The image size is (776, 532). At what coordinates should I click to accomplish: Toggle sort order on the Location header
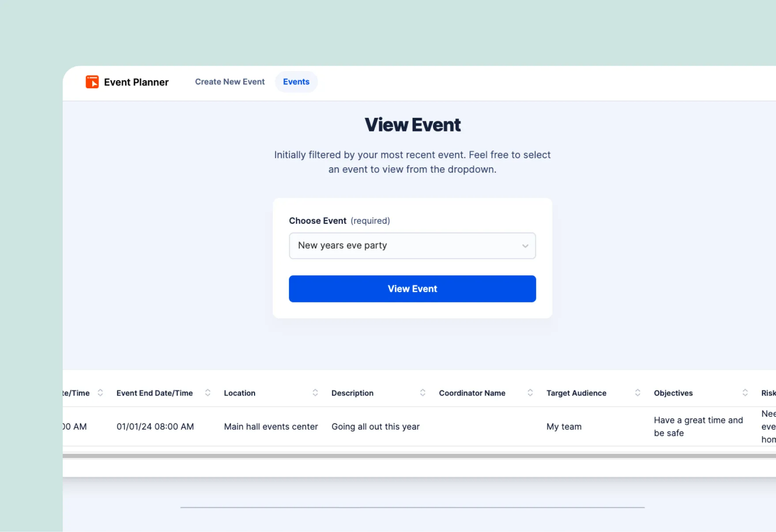(315, 392)
